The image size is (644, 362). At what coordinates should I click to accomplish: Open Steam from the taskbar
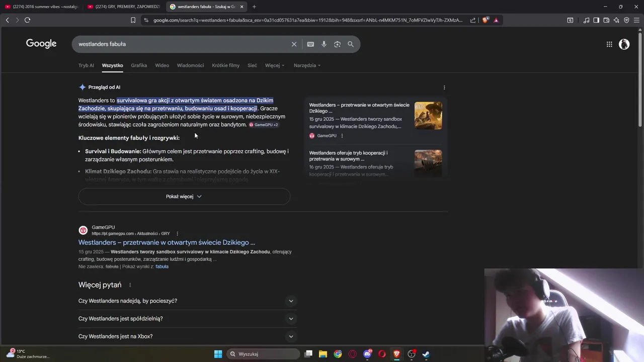point(426,354)
